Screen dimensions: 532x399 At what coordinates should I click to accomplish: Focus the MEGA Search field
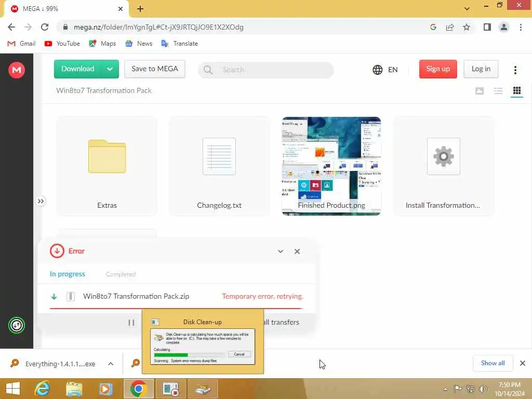(265, 70)
